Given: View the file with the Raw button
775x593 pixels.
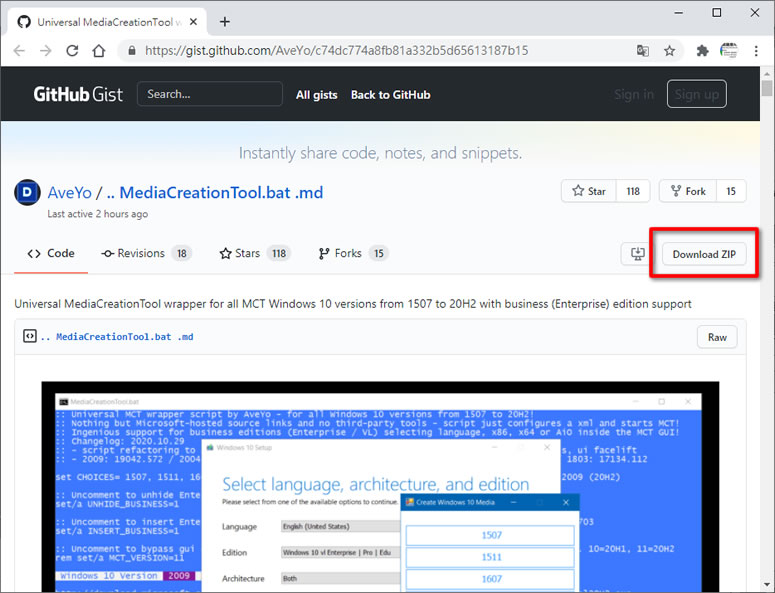Looking at the screenshot, I should click(x=717, y=337).
